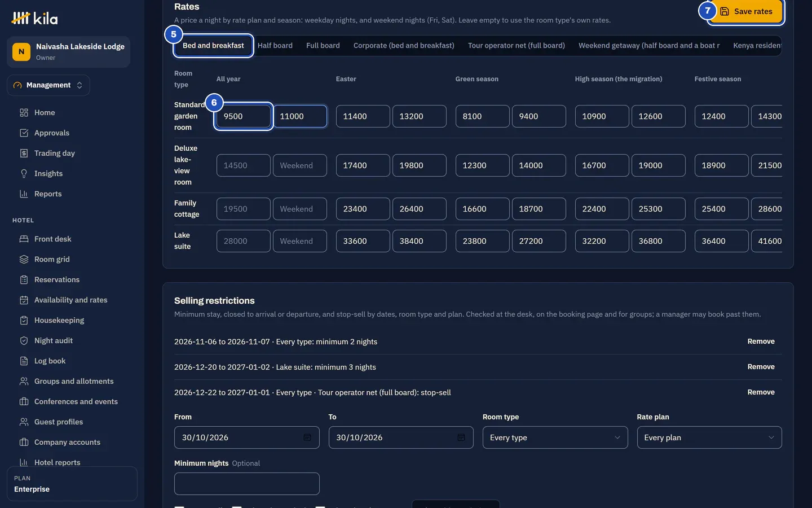Select the Full board rate plan tab
Viewport: 812px width, 508px height.
coord(323,46)
